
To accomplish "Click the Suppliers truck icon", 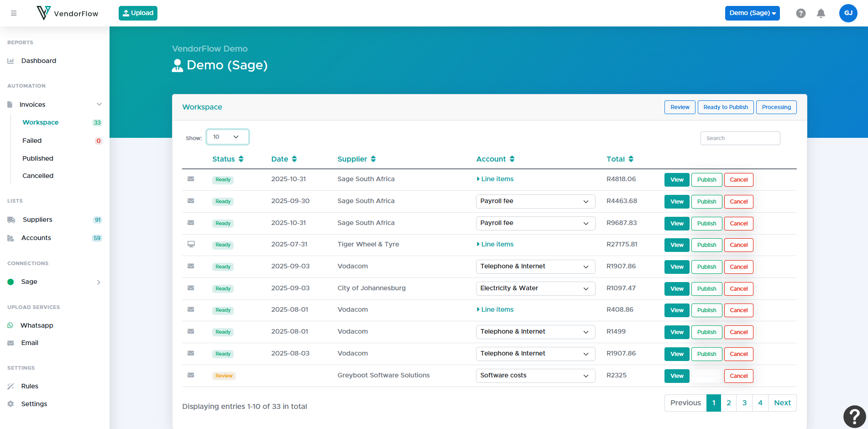I will [11, 220].
